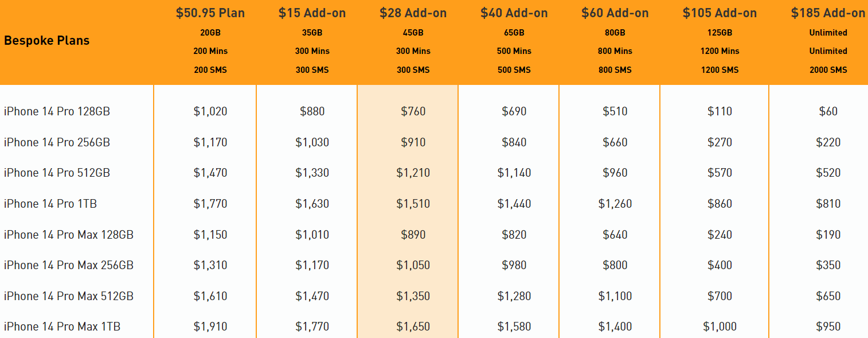Click the iPhone 14 Pro 512GB row label
Viewport: 868px width, 338px height.
click(x=57, y=173)
